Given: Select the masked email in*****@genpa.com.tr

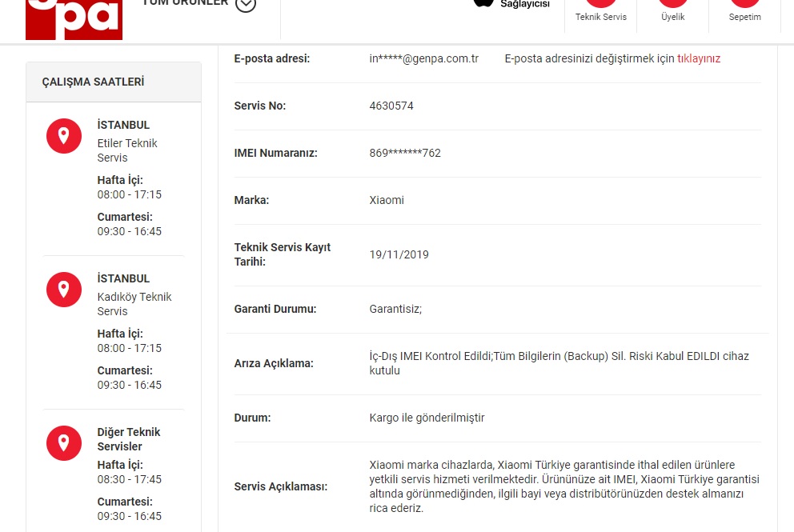Looking at the screenshot, I should point(424,58).
